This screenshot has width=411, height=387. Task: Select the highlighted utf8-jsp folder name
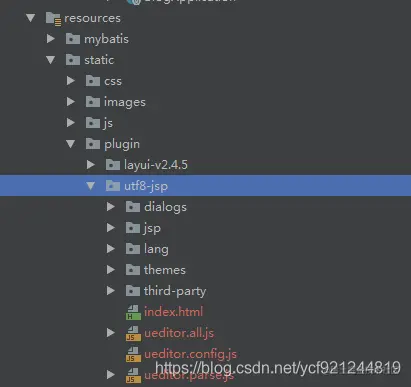[146, 186]
